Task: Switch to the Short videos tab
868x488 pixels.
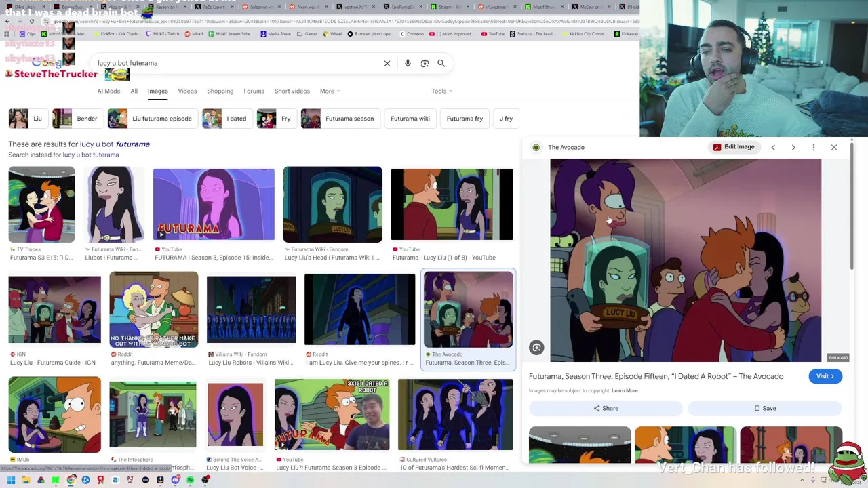Action: pyautogui.click(x=292, y=91)
